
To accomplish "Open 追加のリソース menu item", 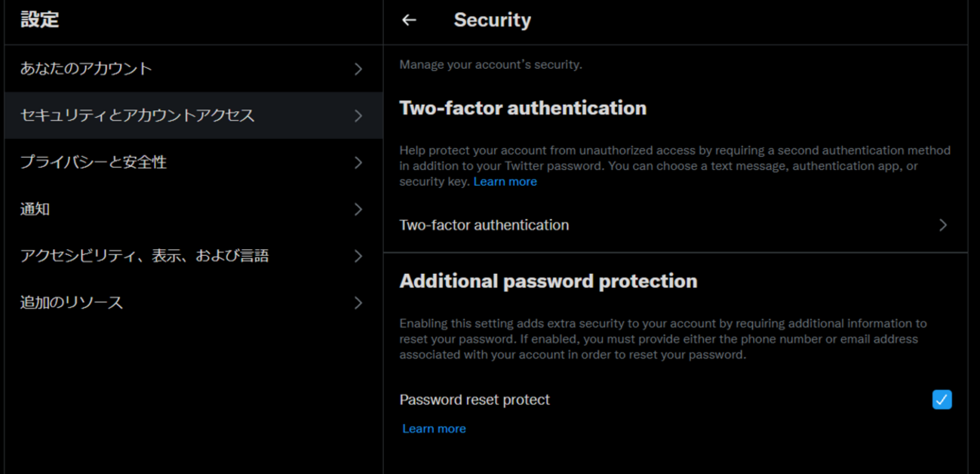I will coord(71,303).
